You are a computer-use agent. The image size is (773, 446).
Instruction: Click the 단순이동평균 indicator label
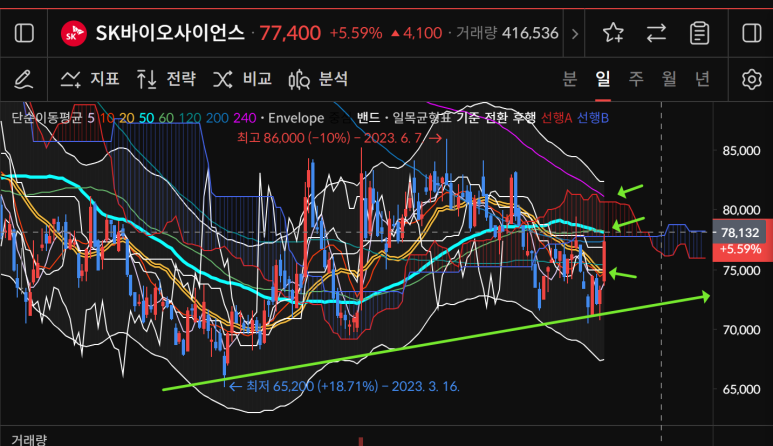coord(47,118)
